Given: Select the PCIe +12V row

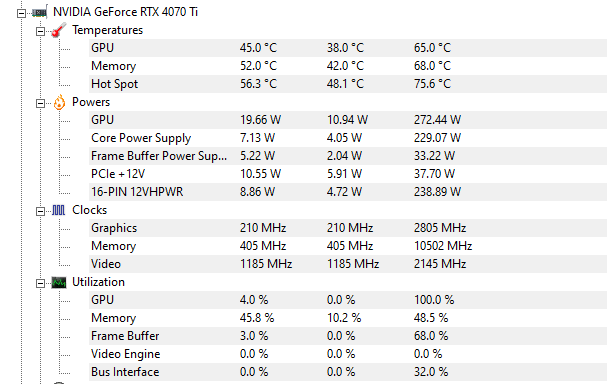Looking at the screenshot, I should point(348,174).
